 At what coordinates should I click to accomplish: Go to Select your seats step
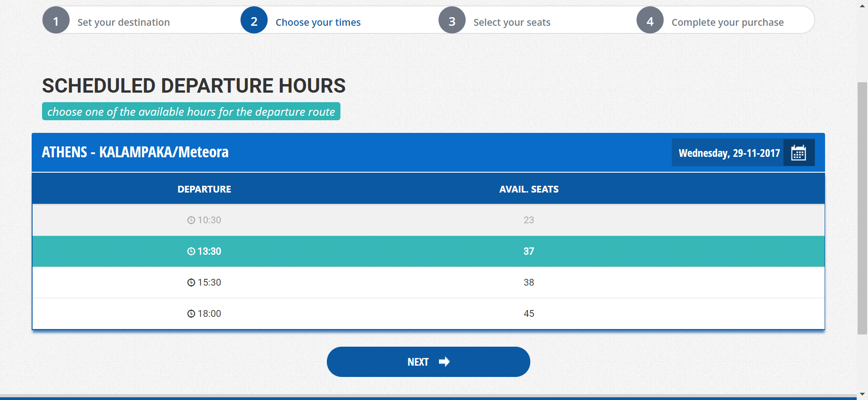coord(512,22)
